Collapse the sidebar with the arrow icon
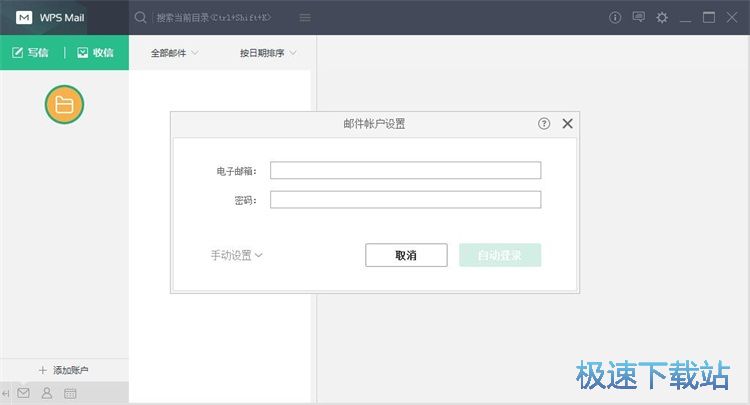750x405 pixels. (6, 394)
